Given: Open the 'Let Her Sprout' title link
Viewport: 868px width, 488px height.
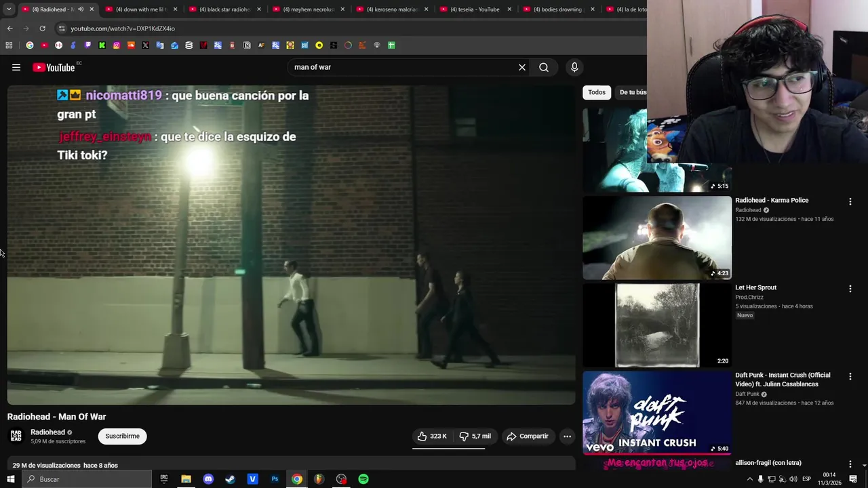Looking at the screenshot, I should tap(756, 287).
